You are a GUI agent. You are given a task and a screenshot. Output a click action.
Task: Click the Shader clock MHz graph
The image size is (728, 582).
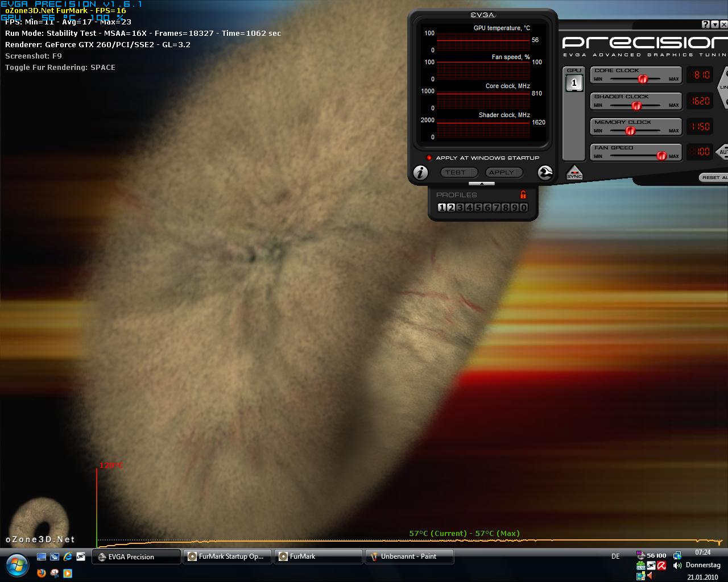point(483,128)
